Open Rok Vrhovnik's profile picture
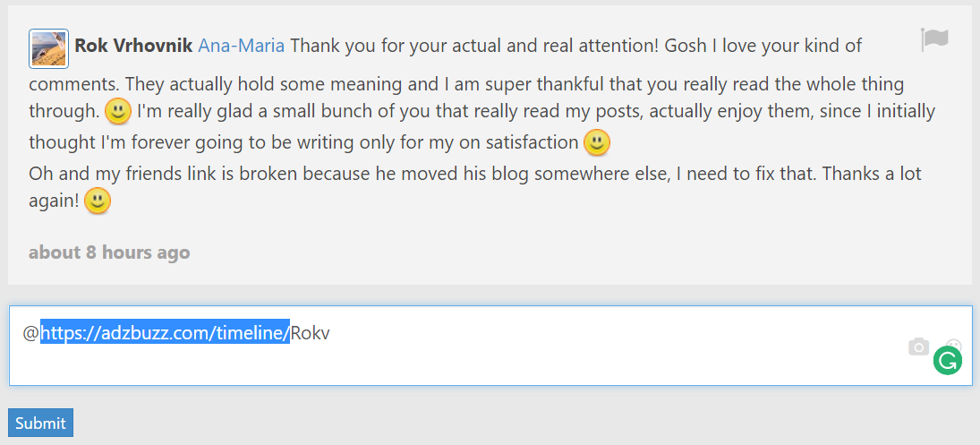 [x=48, y=48]
